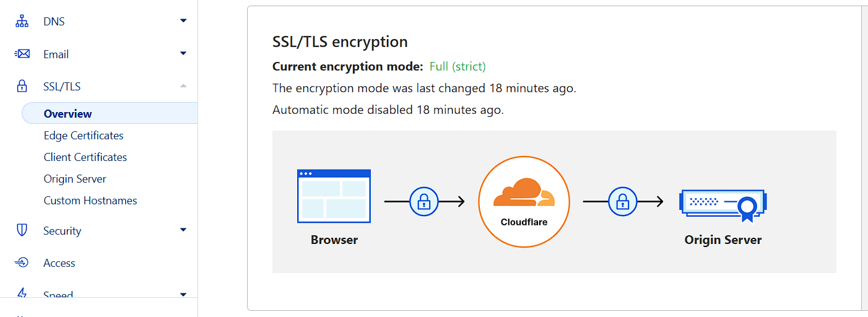Open the Edge Certificates page

pyautogui.click(x=84, y=136)
